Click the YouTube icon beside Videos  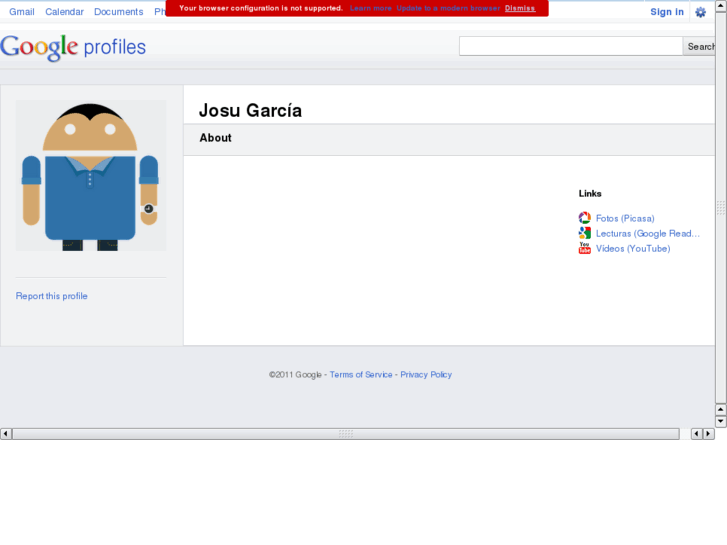pos(585,248)
